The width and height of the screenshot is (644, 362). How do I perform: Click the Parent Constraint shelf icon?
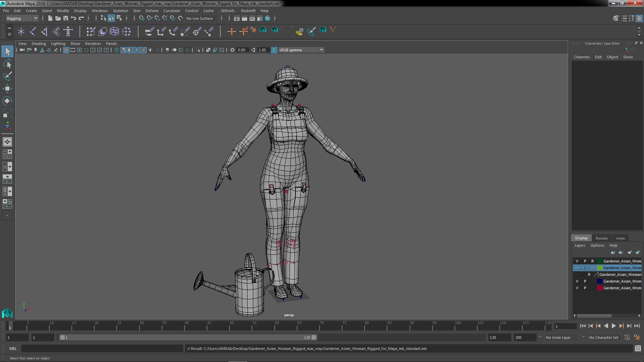tap(150, 32)
